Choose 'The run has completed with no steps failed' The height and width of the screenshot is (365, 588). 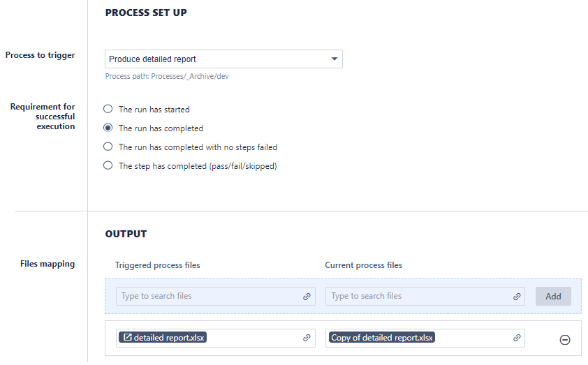(x=108, y=147)
